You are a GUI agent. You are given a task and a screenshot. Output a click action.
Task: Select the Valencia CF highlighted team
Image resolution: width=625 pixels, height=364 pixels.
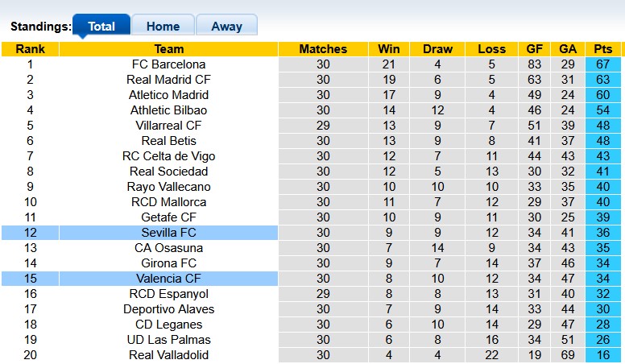coord(169,279)
